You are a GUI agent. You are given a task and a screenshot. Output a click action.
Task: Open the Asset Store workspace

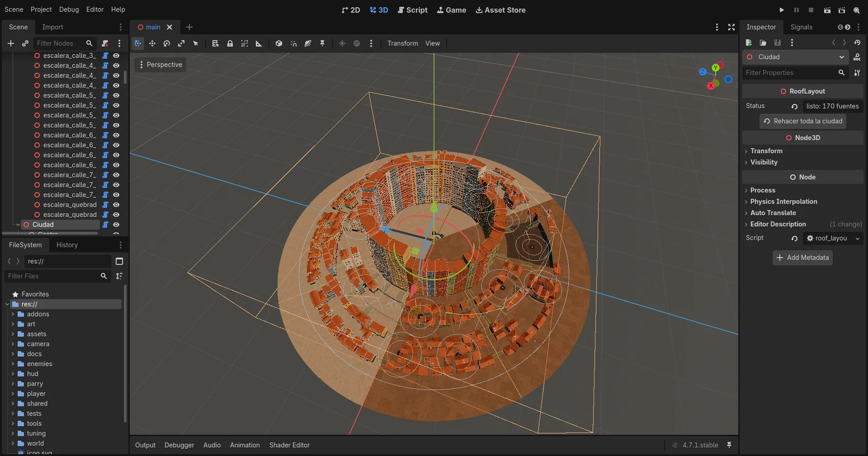pos(500,10)
